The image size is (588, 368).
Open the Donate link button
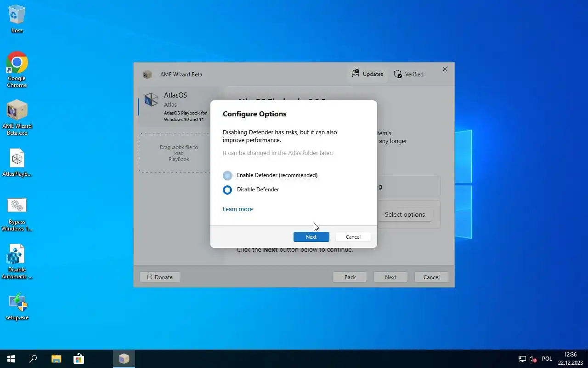(160, 277)
